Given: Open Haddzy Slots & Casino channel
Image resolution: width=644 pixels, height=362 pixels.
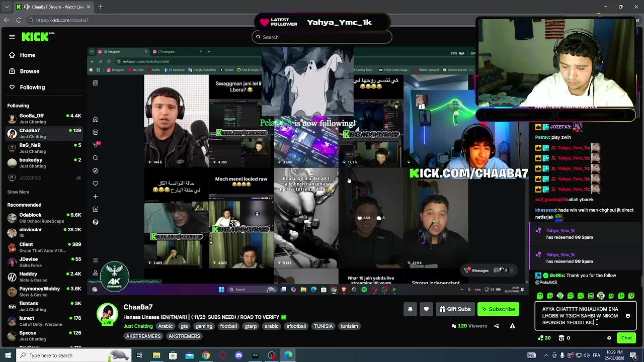Looking at the screenshot, I should tap(44, 277).
